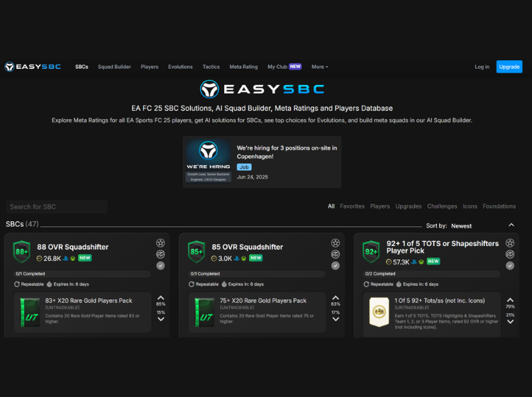The width and height of the screenshot is (532, 397).
Task: Open My Club page
Action: pyautogui.click(x=284, y=67)
